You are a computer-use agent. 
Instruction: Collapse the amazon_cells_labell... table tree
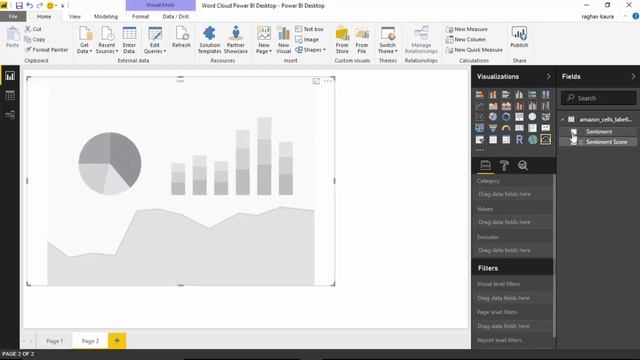pos(563,120)
